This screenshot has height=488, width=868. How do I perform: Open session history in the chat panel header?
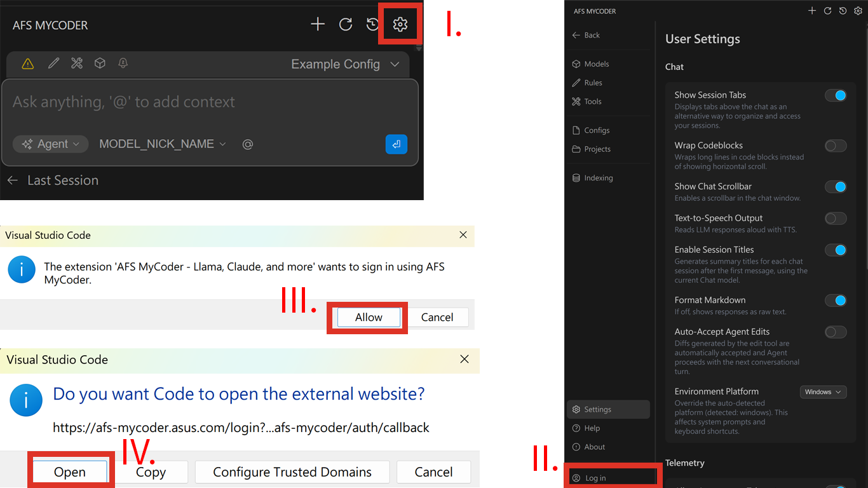coord(373,25)
